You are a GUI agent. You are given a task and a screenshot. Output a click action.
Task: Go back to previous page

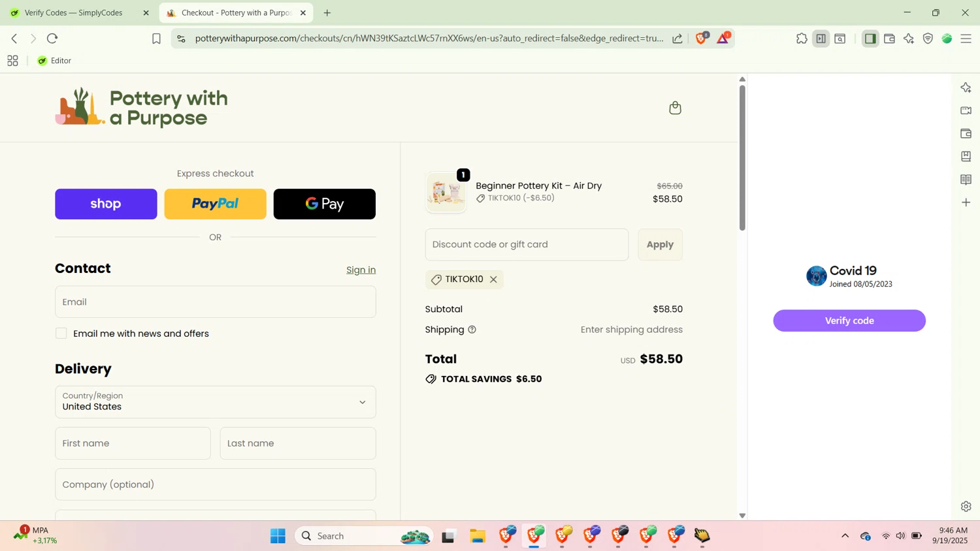tap(14, 39)
